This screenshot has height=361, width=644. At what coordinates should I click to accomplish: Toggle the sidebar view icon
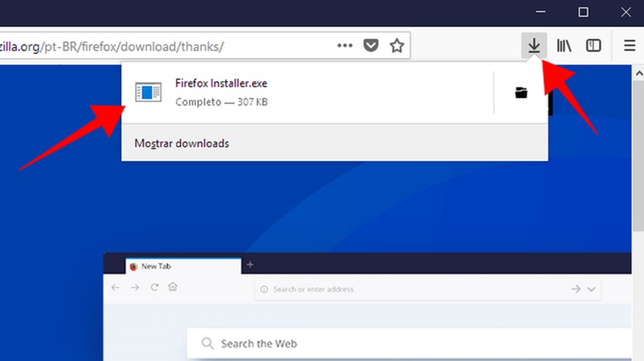tap(594, 46)
